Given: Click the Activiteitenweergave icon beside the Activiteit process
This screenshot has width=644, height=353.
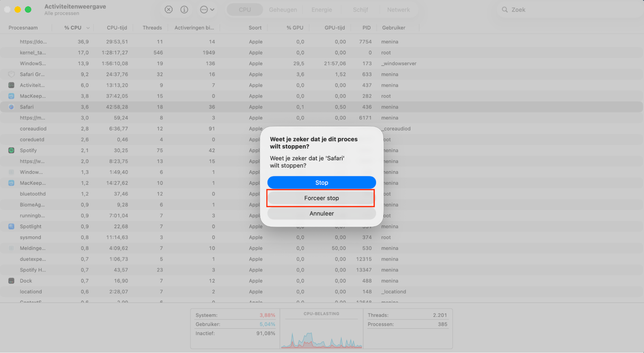Looking at the screenshot, I should point(11,85).
